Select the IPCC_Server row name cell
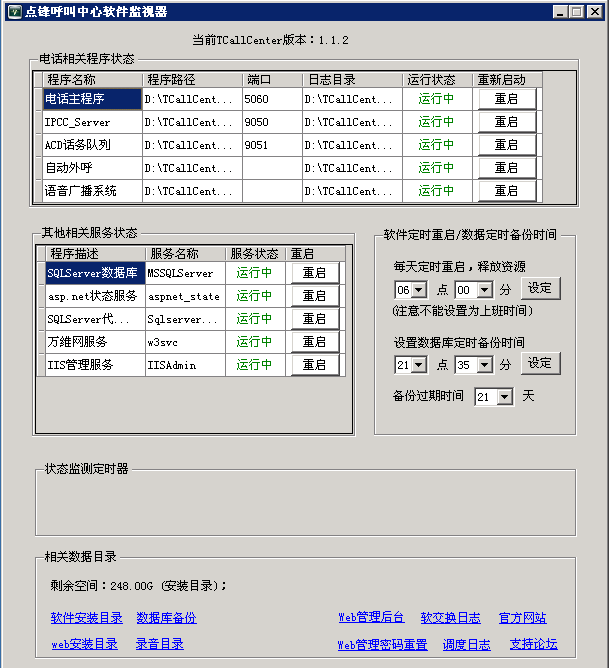The width and height of the screenshot is (609, 668). coord(92,122)
